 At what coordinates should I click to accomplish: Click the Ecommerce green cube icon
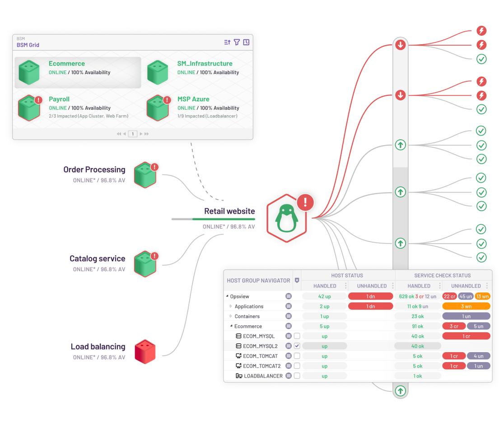[29, 72]
